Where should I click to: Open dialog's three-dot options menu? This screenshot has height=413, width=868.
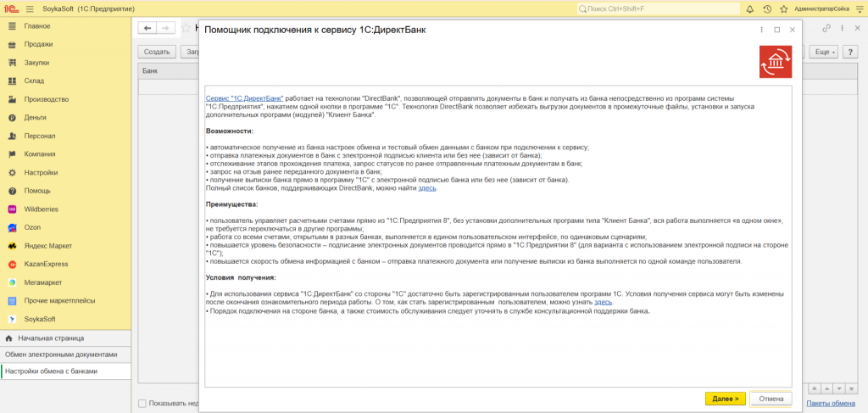pyautogui.click(x=761, y=29)
